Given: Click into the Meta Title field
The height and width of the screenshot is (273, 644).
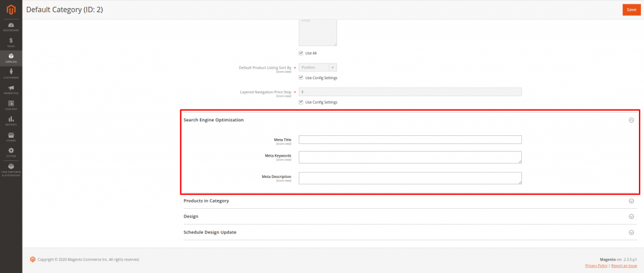Looking at the screenshot, I should point(410,140).
